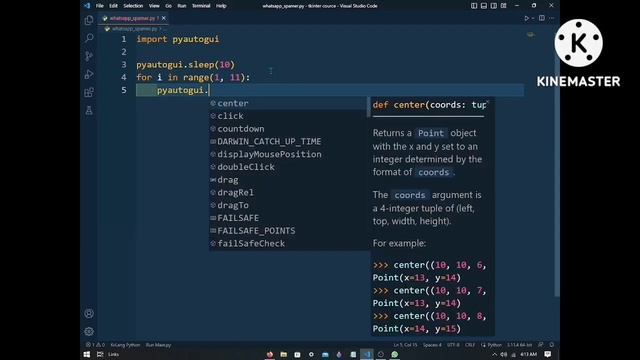Click the CRLF line ending indicator
The image size is (640, 360).
point(470,345)
